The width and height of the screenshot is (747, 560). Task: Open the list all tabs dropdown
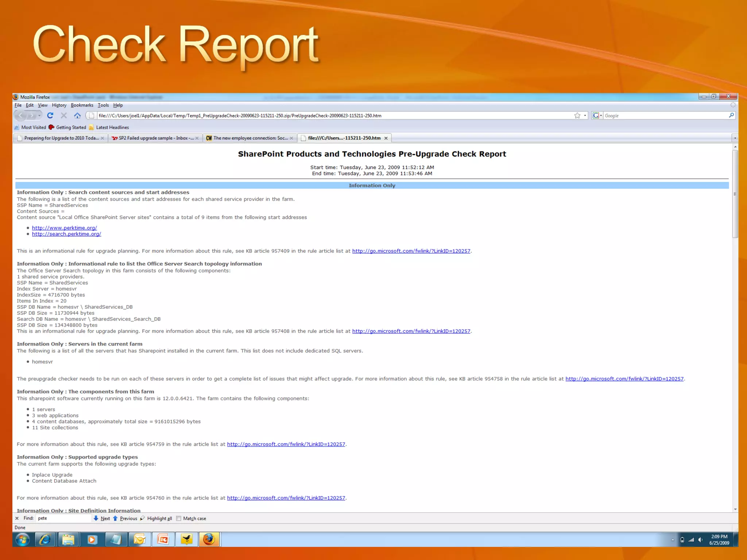click(735, 138)
